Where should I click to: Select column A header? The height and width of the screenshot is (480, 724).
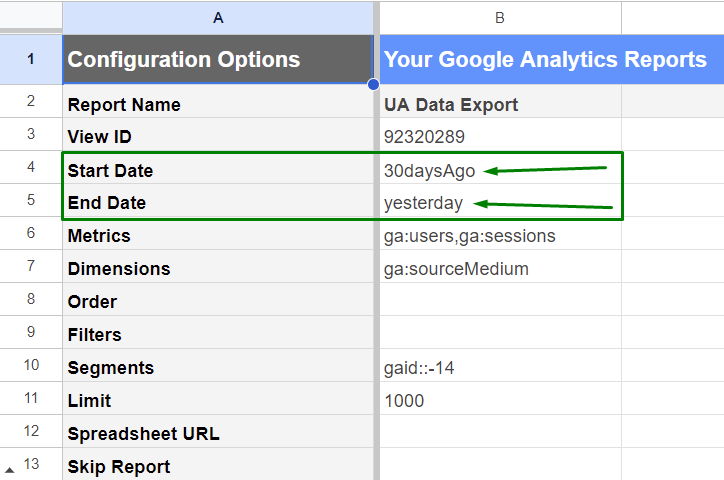218,18
